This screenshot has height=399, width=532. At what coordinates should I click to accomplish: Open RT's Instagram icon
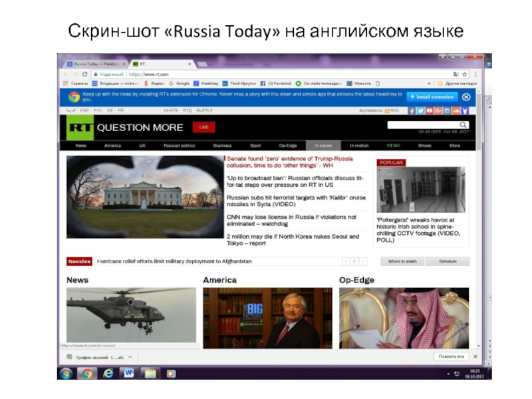(x=447, y=111)
